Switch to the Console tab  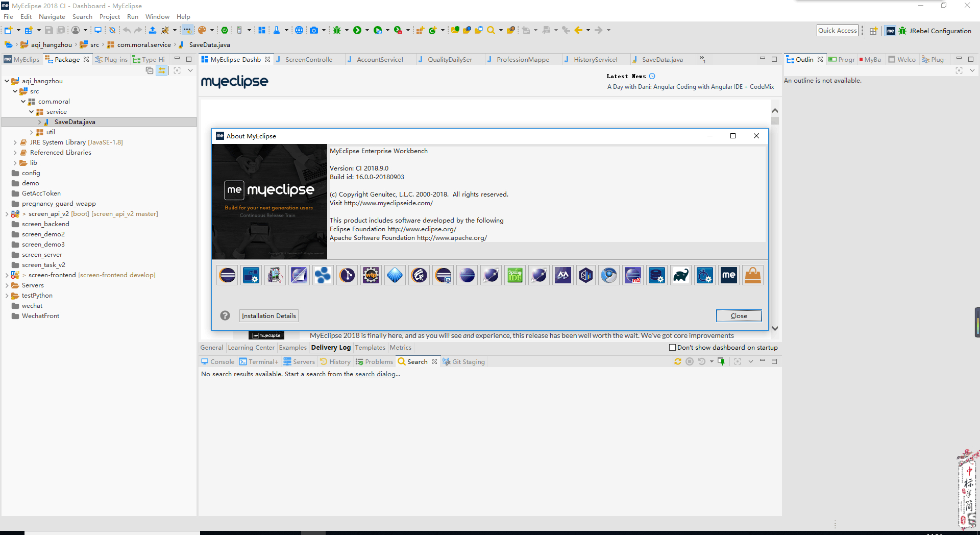coord(218,361)
